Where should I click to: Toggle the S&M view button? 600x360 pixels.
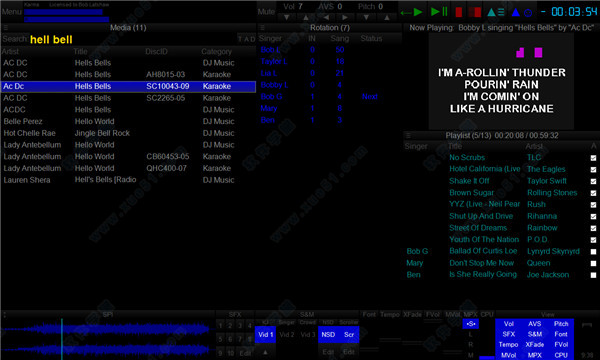click(x=535, y=334)
